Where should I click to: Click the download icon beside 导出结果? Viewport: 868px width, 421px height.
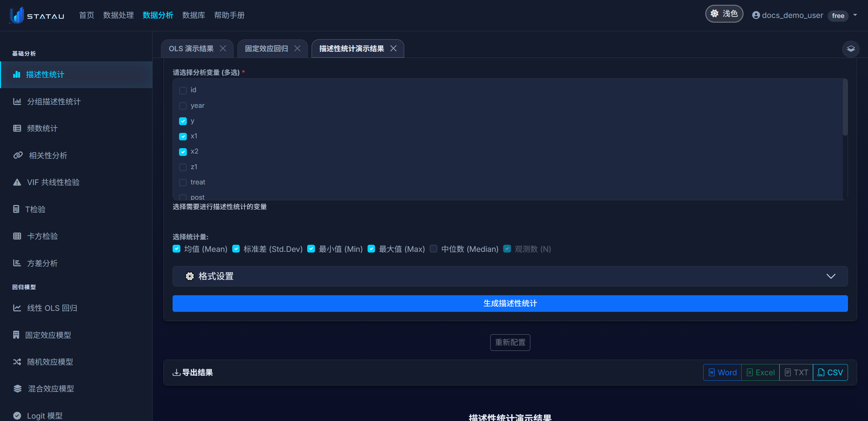[176, 373]
